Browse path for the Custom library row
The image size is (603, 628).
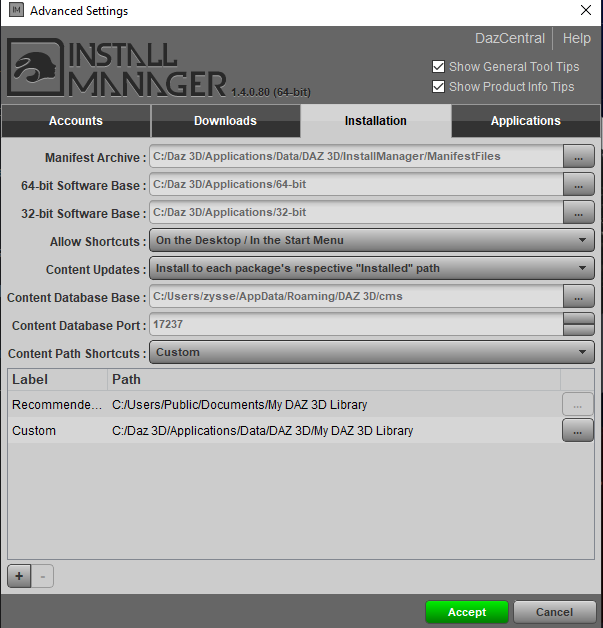577,431
